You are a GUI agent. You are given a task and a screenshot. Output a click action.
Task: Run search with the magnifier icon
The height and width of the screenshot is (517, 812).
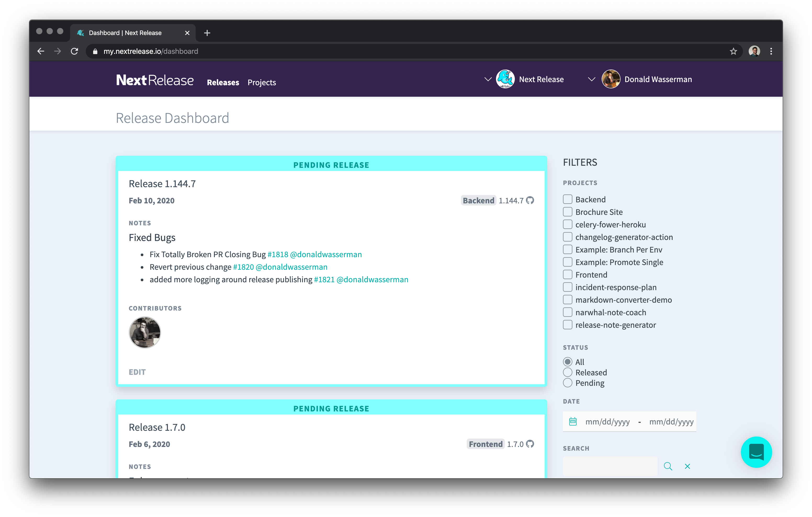[668, 467]
